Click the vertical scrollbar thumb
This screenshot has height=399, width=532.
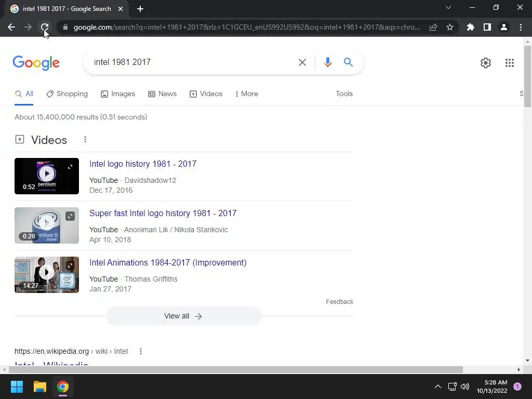pos(527,76)
